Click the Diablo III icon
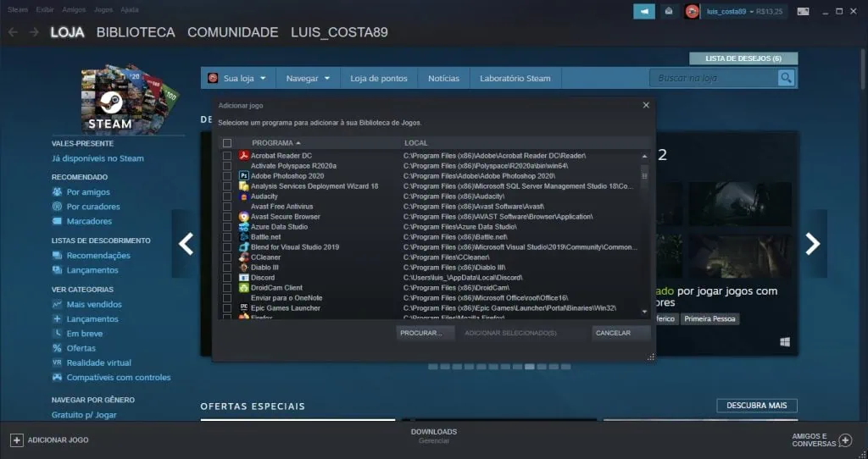Viewport: 868px width, 459px height. [243, 267]
